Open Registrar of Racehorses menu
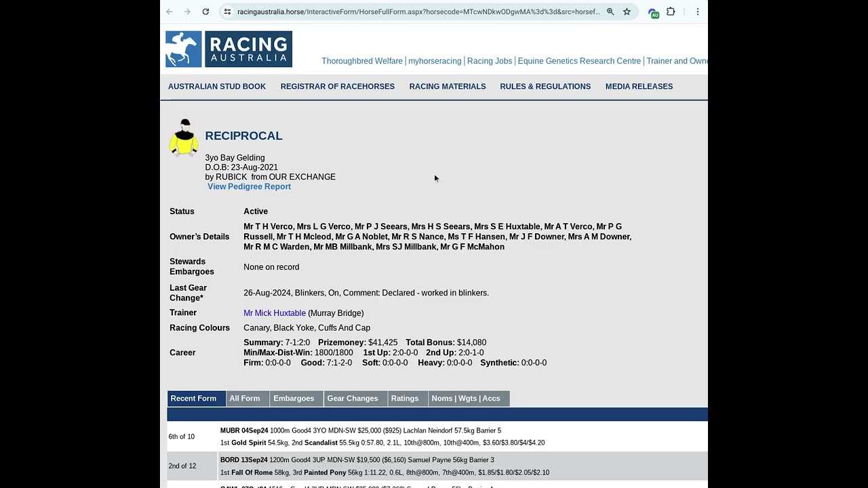The image size is (868, 488). 338,86
